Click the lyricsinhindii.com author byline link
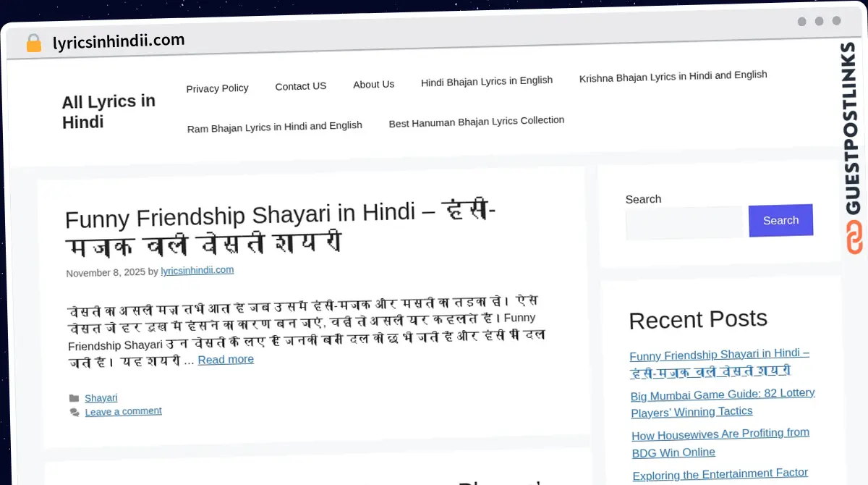868x485 pixels. [197, 270]
